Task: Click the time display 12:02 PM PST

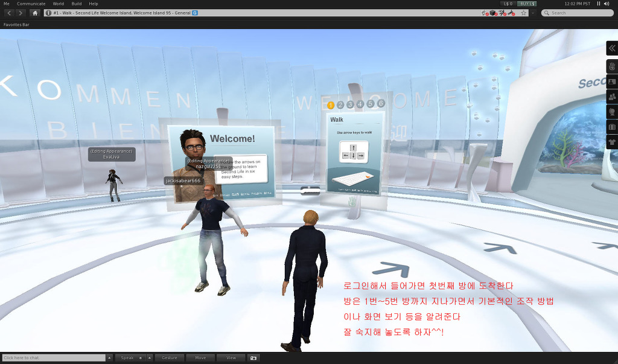Action: click(577, 4)
